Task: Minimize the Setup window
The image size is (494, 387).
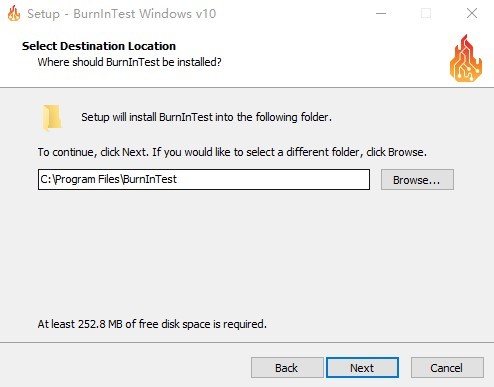Action: tap(381, 14)
